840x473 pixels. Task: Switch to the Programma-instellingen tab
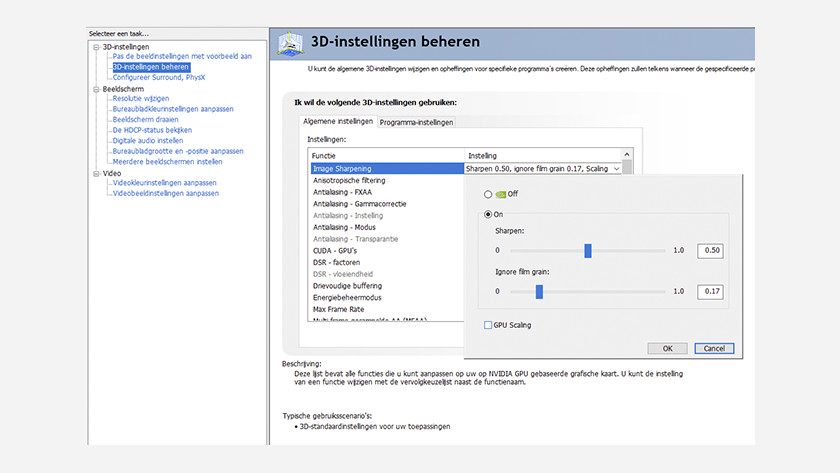[x=415, y=122]
